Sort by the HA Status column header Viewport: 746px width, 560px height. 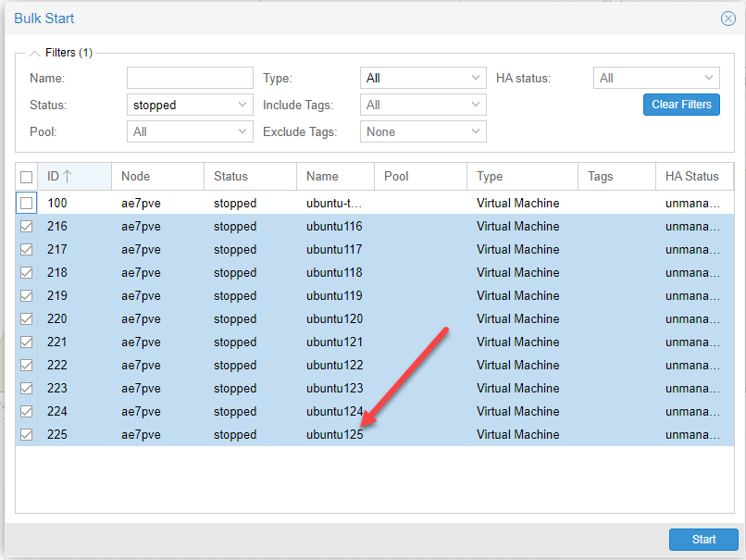tap(694, 177)
